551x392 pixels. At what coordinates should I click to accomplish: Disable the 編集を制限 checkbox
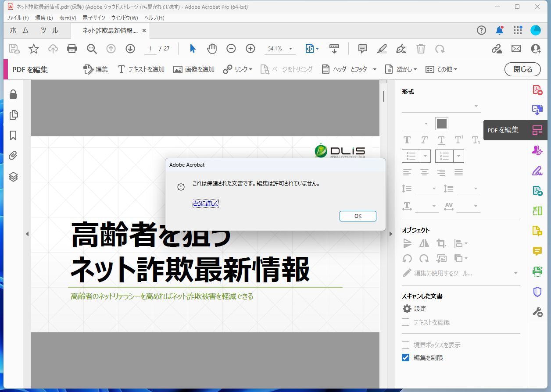coord(405,357)
